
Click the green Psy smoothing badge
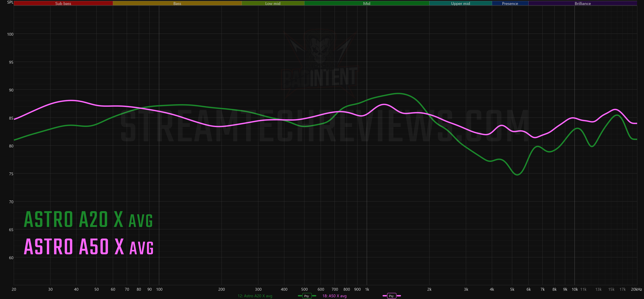click(x=307, y=296)
